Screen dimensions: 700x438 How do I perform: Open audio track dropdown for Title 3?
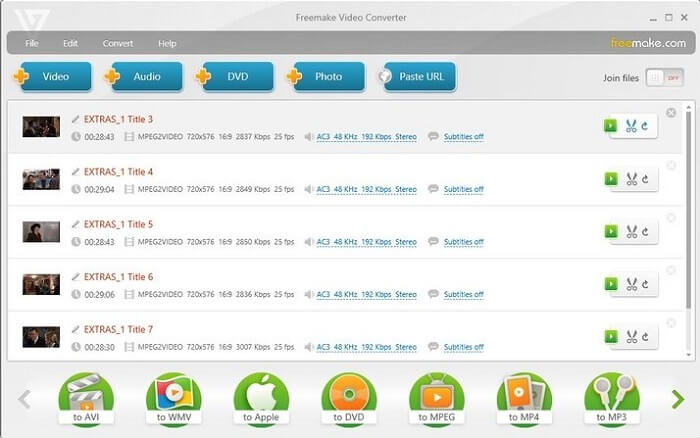pos(367,137)
